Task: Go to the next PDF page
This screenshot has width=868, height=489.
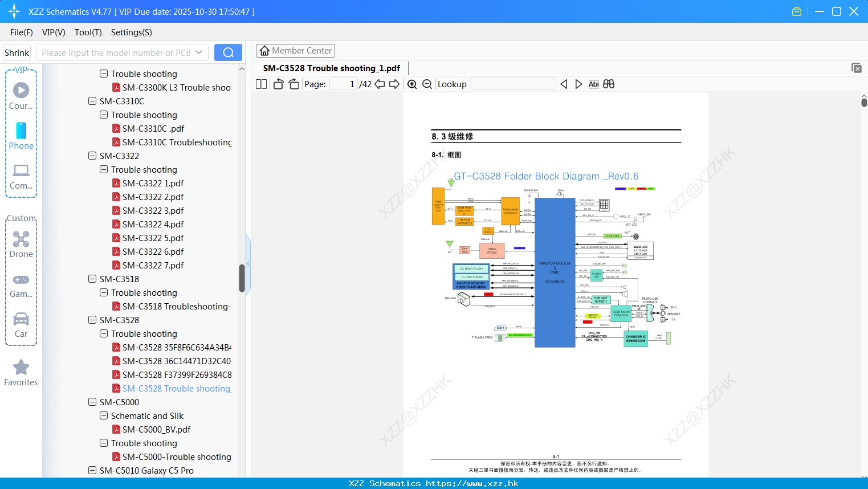Action: (394, 84)
